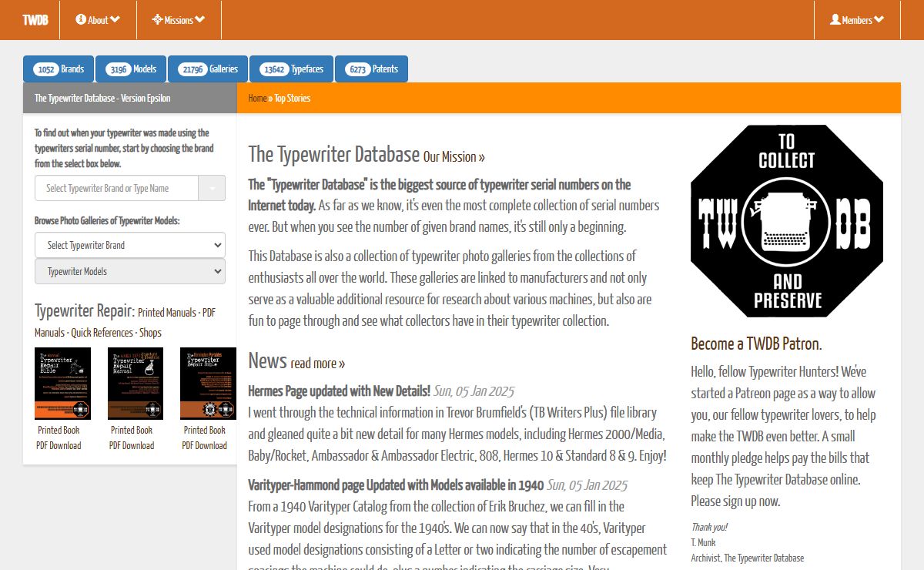Click the info icon beside About
This screenshot has width=924, height=570.
81,19
